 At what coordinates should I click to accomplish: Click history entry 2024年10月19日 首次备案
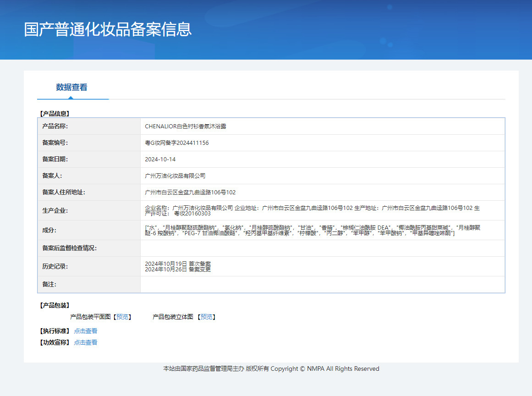coord(178,264)
